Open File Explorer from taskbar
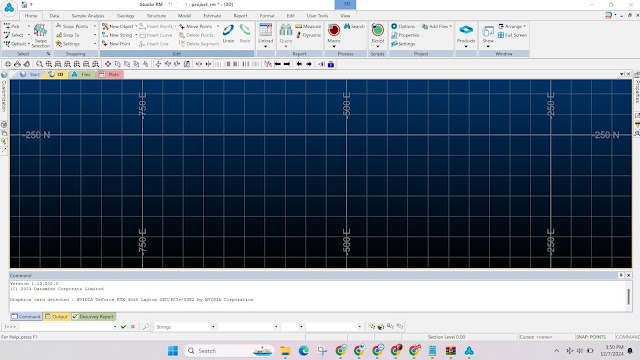This screenshot has height=360, width=640. [x=285, y=351]
